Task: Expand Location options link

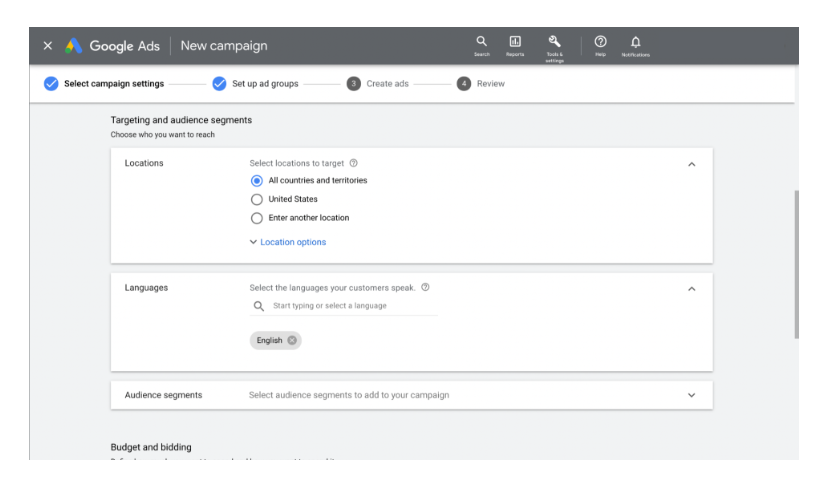Action: 288,242
